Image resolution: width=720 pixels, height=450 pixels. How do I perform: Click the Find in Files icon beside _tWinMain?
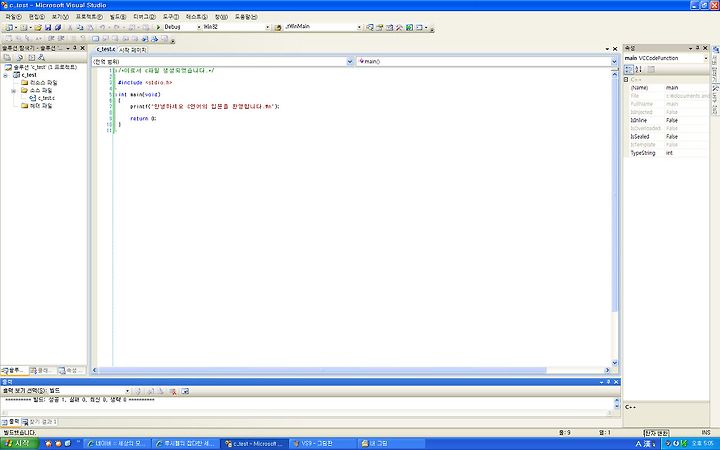[278, 28]
